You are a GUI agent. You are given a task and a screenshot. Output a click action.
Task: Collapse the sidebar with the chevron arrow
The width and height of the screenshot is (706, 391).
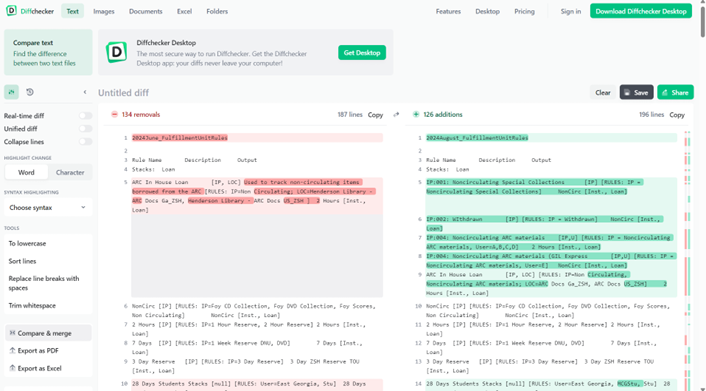click(x=85, y=92)
